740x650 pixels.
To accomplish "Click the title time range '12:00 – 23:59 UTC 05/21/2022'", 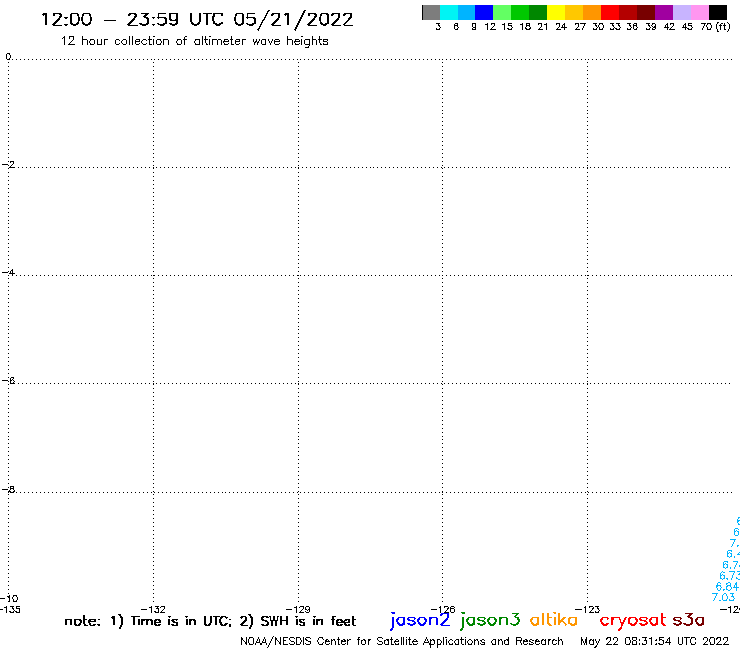I will coord(197,20).
